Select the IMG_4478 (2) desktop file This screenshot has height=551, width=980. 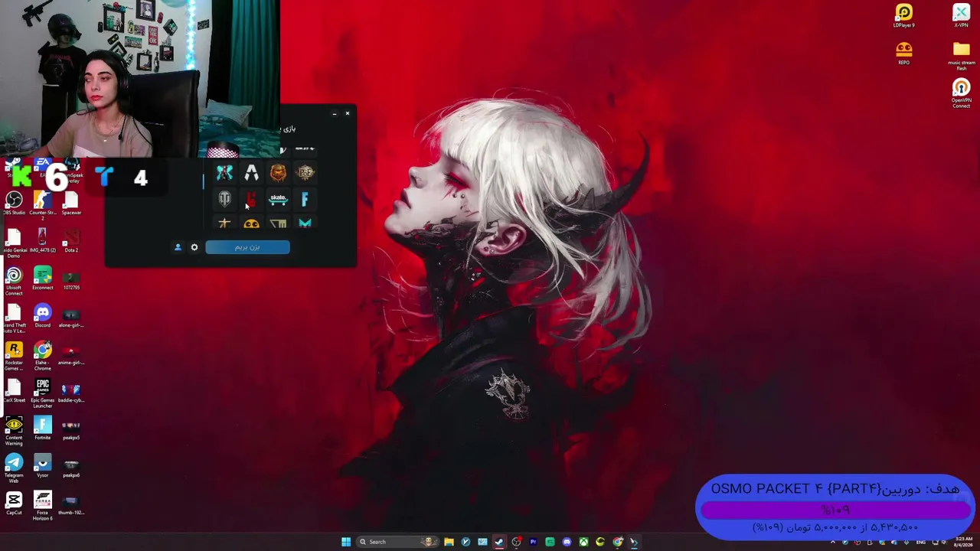pos(42,241)
